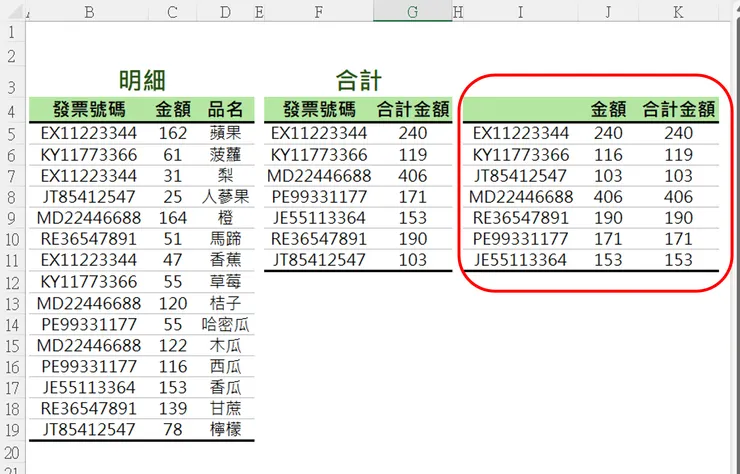The image size is (740, 474).
Task: Click 116 in cell J6
Action: coord(608,155)
